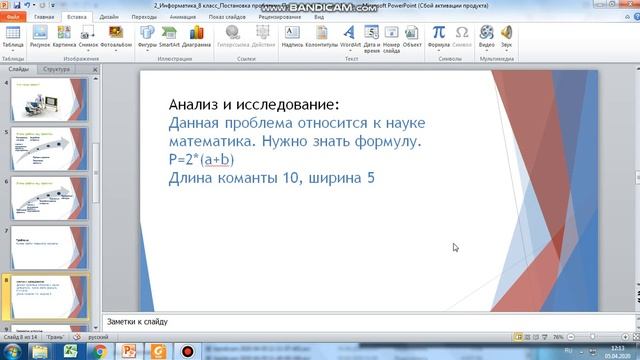Screen dimensions: 640x360
Task: Undo the last action in quick access toolbar
Action: (x=27, y=5)
